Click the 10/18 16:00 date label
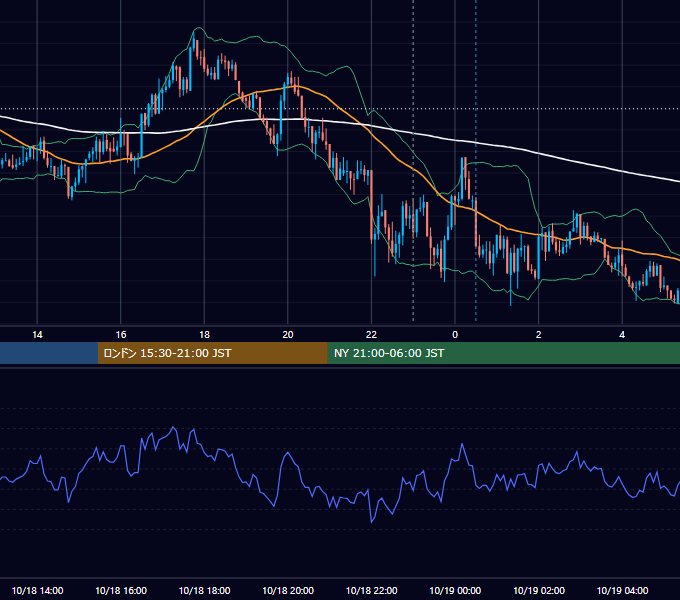This screenshot has width=680, height=600. (121, 590)
